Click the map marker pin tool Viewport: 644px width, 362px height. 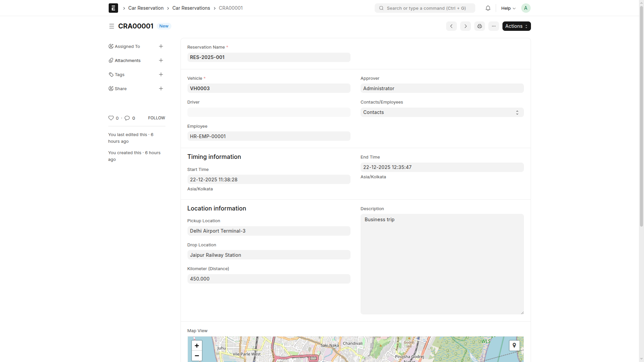coord(514,346)
